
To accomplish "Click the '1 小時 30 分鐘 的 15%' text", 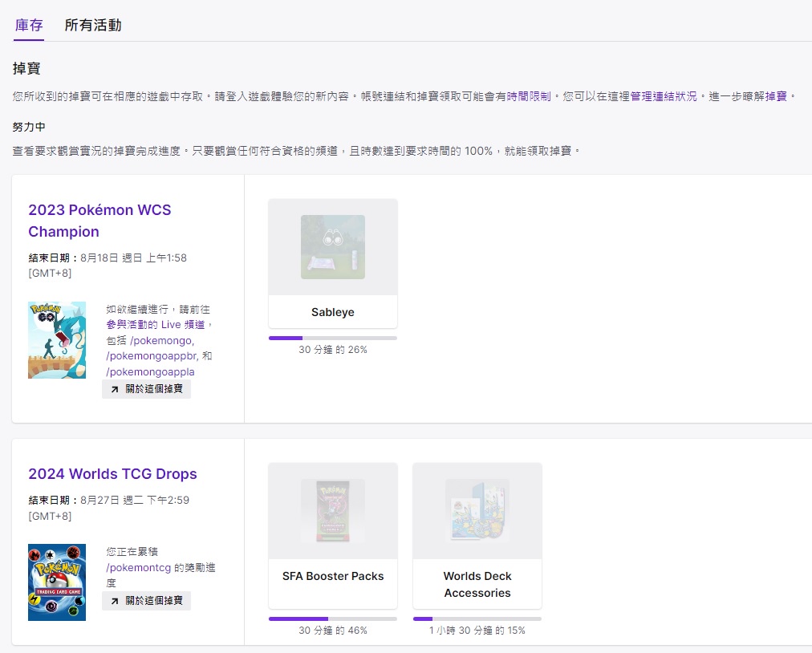I will click(477, 631).
